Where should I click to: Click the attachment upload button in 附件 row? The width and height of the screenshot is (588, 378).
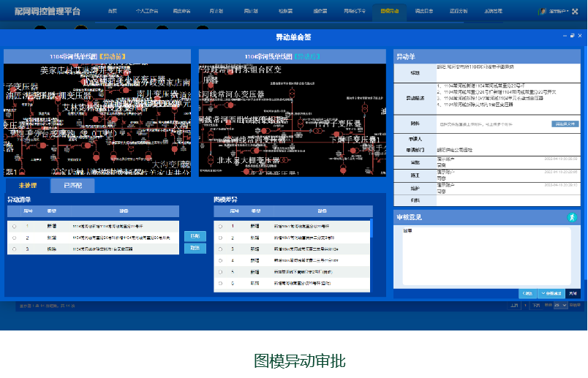[564, 124]
